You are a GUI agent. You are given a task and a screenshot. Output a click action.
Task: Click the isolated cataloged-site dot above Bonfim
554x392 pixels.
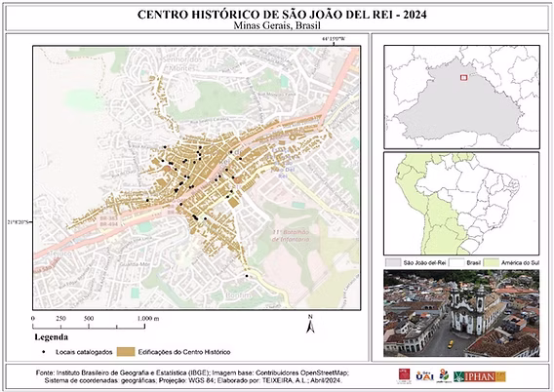[247, 276]
